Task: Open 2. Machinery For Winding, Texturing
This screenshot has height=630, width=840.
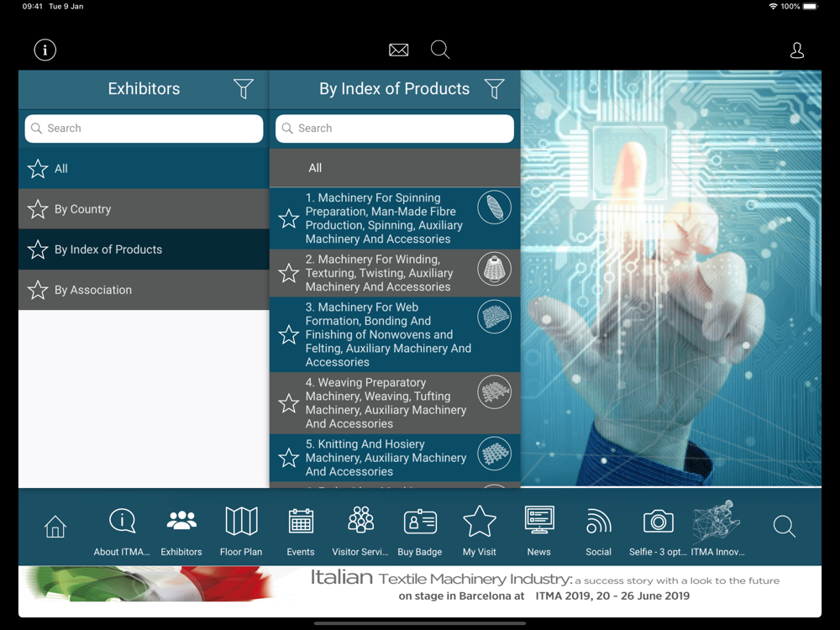Action: point(395,273)
